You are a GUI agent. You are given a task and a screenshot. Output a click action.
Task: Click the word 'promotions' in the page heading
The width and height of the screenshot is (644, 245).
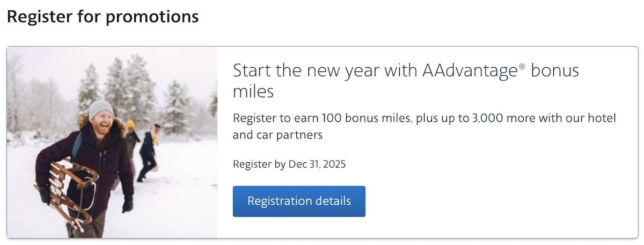pyautogui.click(x=152, y=17)
